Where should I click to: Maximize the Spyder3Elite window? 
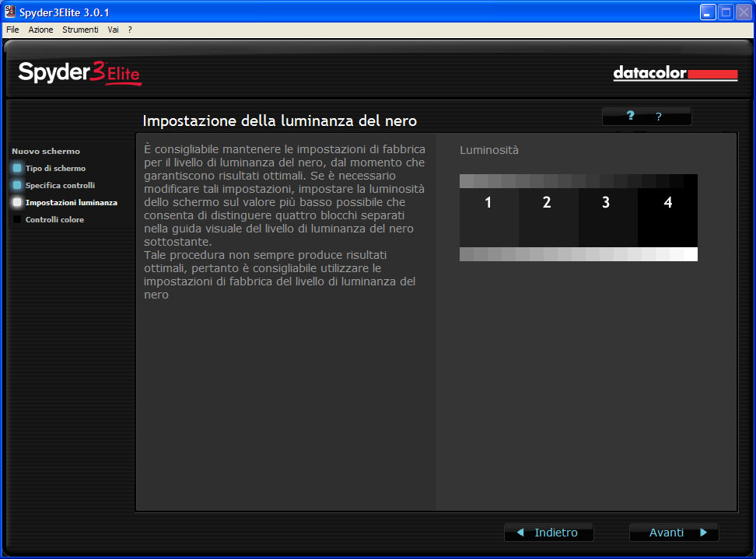tap(726, 12)
